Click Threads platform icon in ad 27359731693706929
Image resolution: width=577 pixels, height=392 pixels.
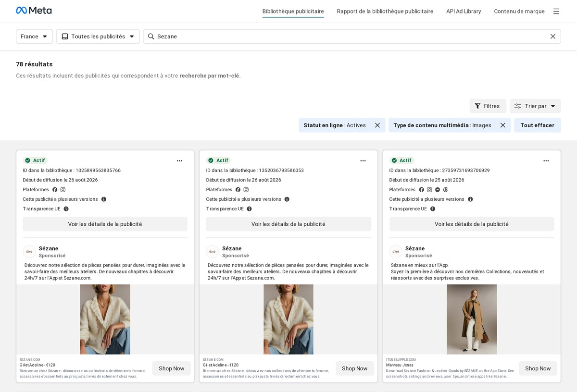[446, 190]
